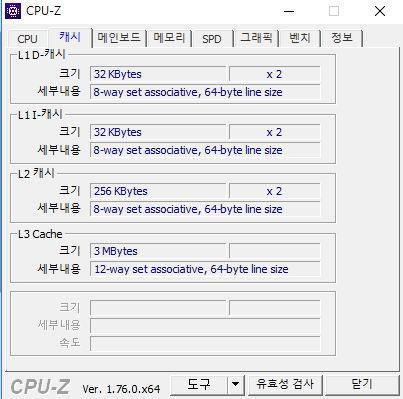The height and width of the screenshot is (399, 403).
Task: Click the L2 캐시 x 2 count field
Action: tap(275, 191)
